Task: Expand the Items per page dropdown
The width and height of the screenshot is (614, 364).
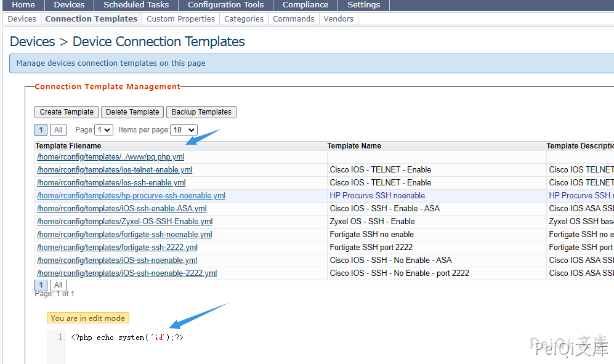Action: tap(184, 130)
